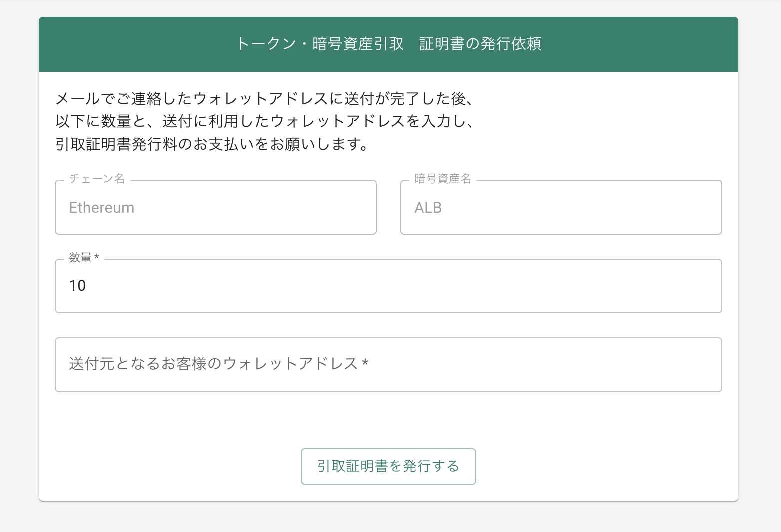Click the first instruction line about メール
The height and width of the screenshot is (532, 781).
(x=264, y=99)
